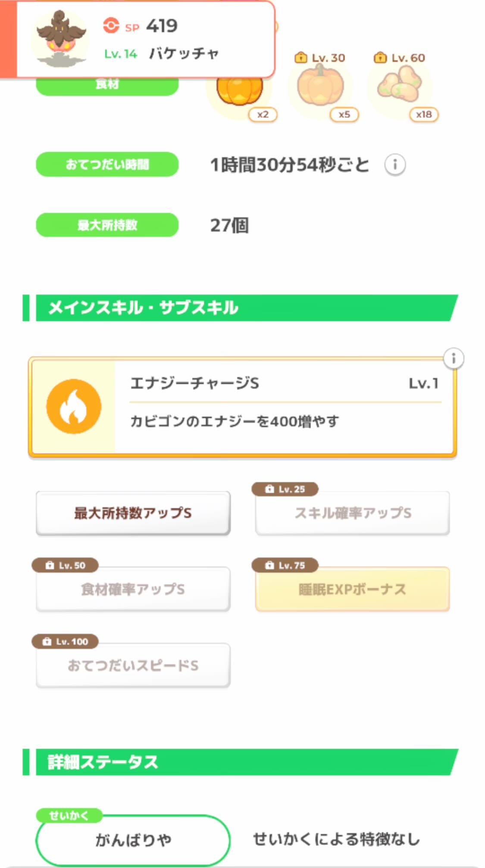The width and height of the screenshot is (485, 868).
Task: Open the エナジーチャージS main skill card
Action: click(x=285, y=407)
